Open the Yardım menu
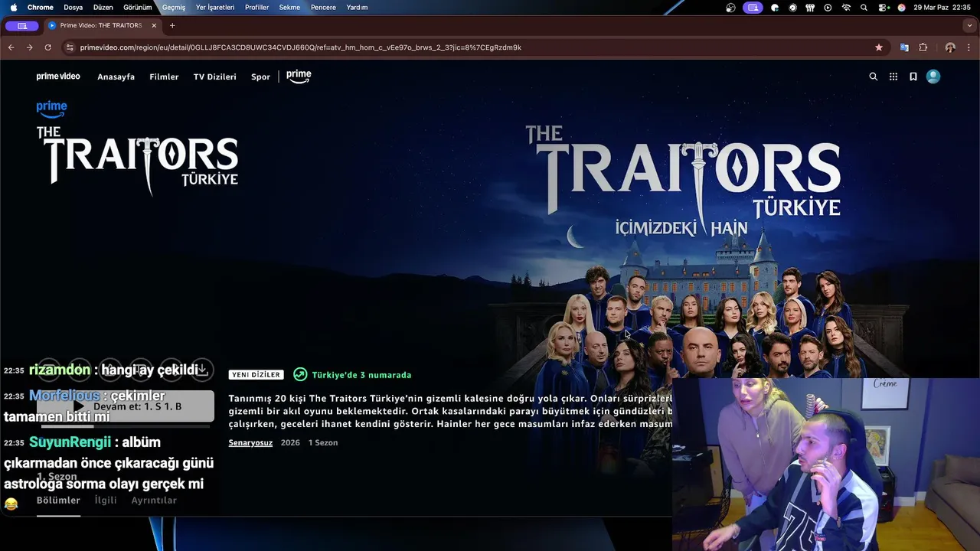 357,8
